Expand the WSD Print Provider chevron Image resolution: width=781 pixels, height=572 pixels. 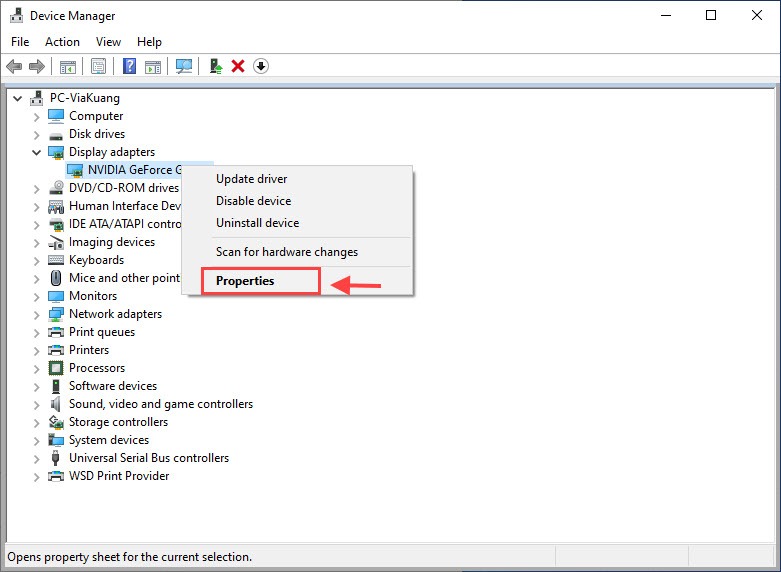(x=36, y=477)
